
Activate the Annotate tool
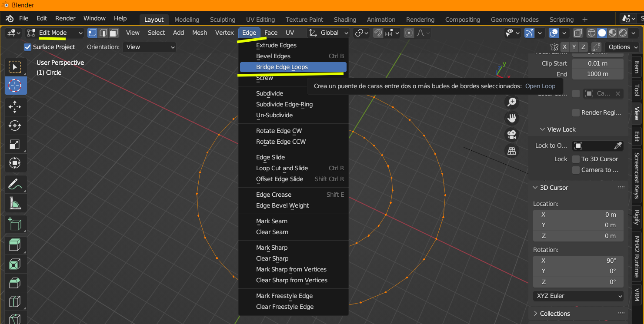point(15,184)
